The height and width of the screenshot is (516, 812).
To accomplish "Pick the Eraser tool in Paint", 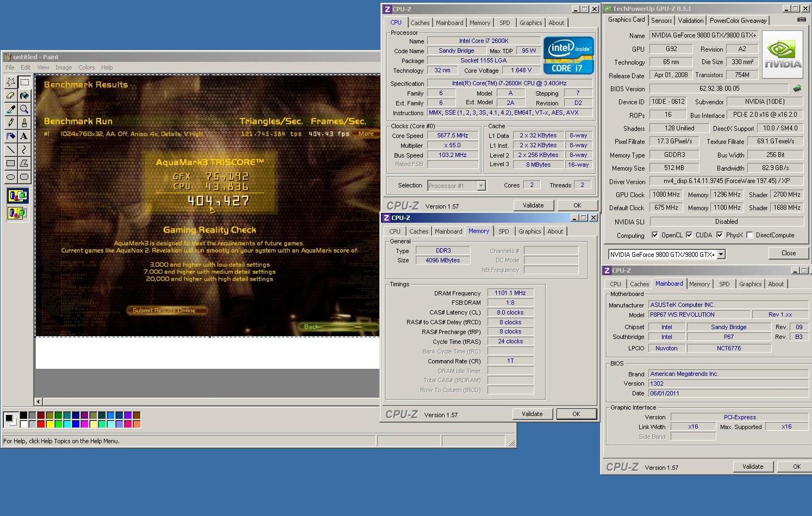I will [x=11, y=96].
